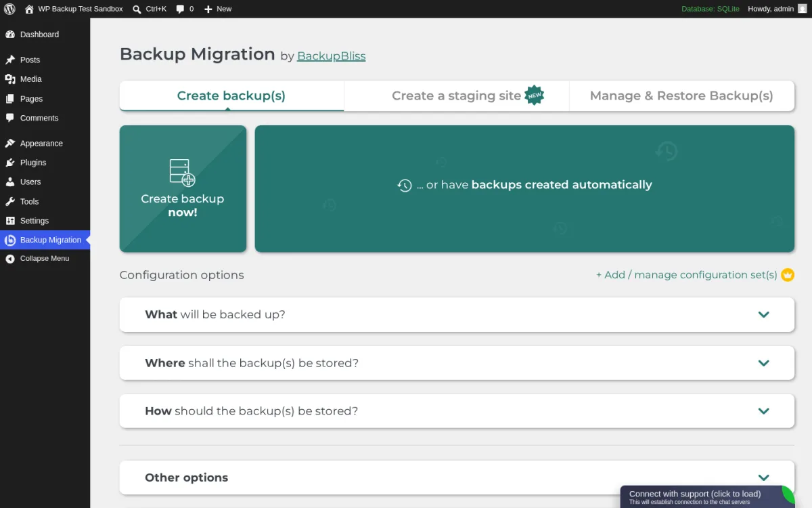Image resolution: width=812 pixels, height=508 pixels.
Task: Open the Other options section title
Action: click(186, 478)
